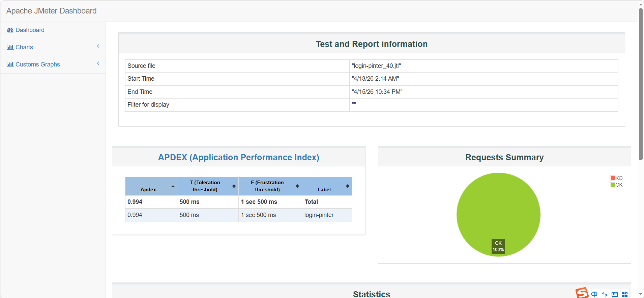Click the Apache JMeter Dashboard title link
This screenshot has width=644, height=298.
coord(51,11)
